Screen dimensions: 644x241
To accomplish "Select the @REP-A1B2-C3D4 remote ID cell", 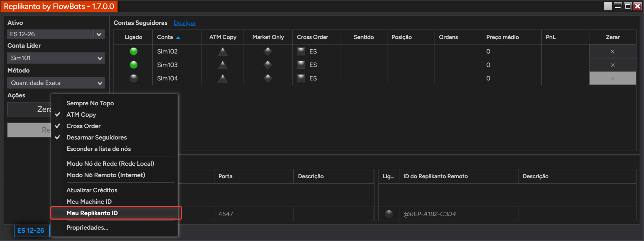I will tap(458, 214).
